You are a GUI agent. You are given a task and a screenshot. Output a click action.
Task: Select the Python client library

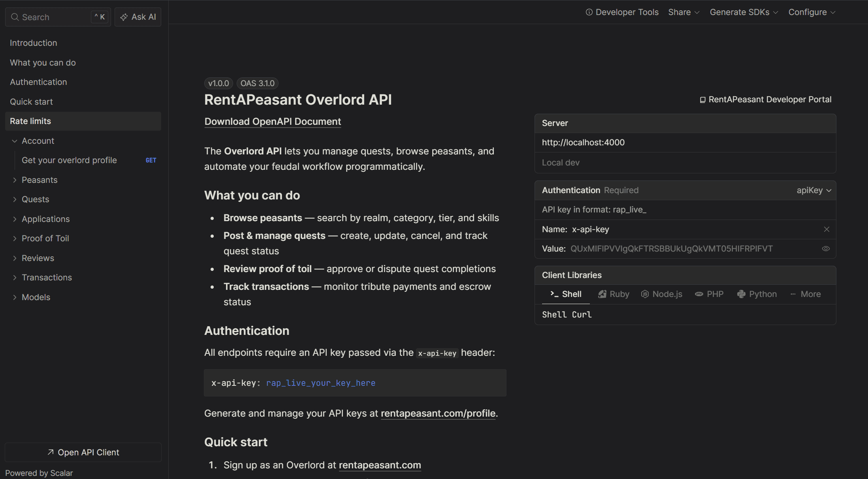[757, 294]
